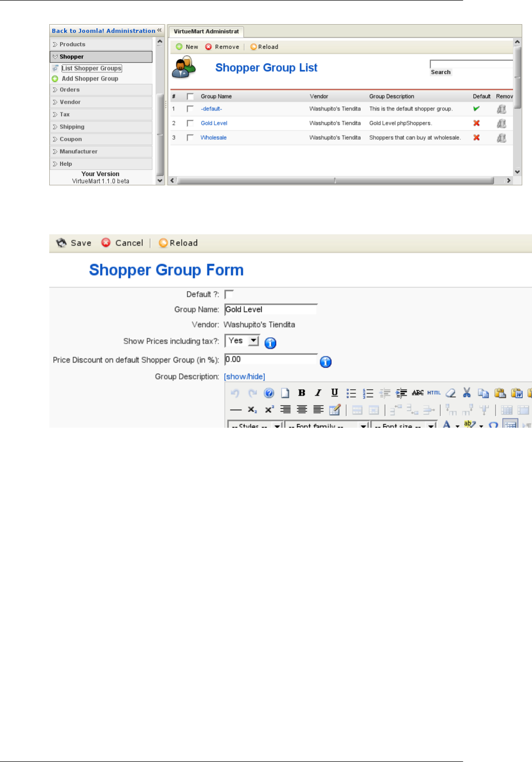Expand the Manufacturer menu section

pyautogui.click(x=101, y=151)
